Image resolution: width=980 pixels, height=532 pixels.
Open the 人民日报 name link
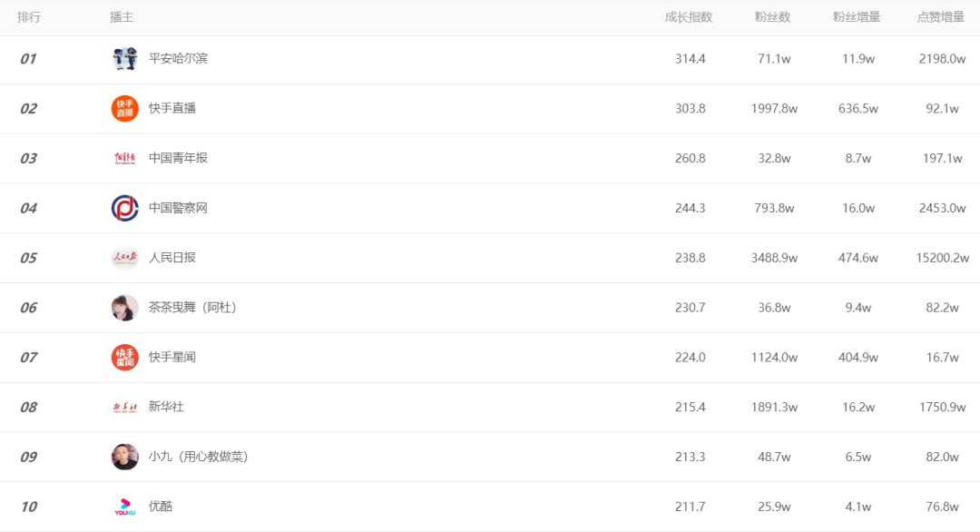pos(171,258)
